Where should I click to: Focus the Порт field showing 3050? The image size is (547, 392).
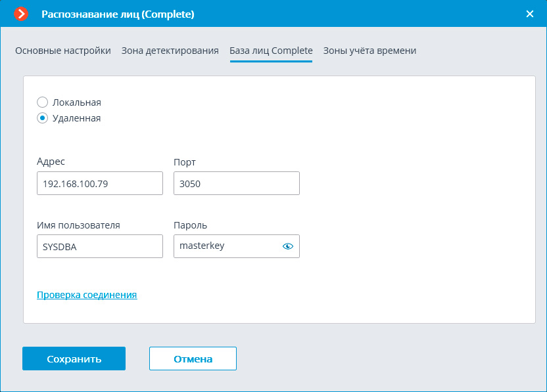[236, 184]
